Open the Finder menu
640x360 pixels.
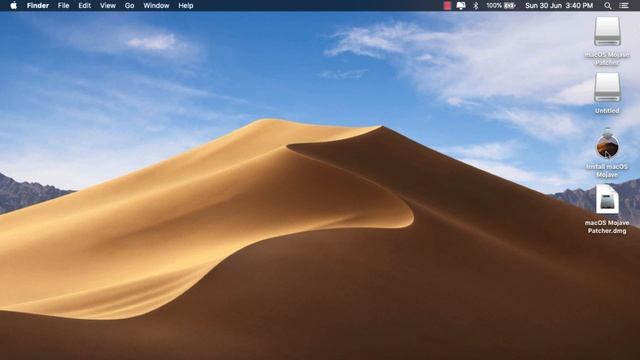pos(38,6)
